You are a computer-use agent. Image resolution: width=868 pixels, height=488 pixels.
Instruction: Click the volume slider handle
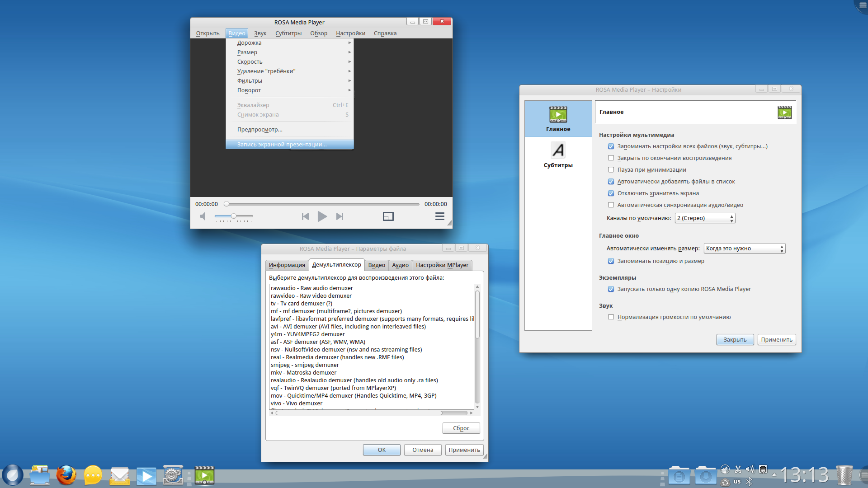click(x=234, y=216)
